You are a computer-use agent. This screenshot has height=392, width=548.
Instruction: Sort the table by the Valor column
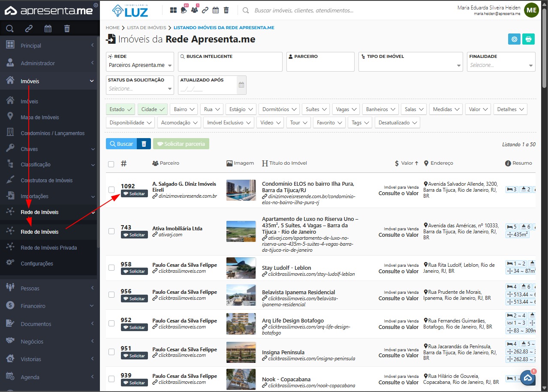coord(407,163)
